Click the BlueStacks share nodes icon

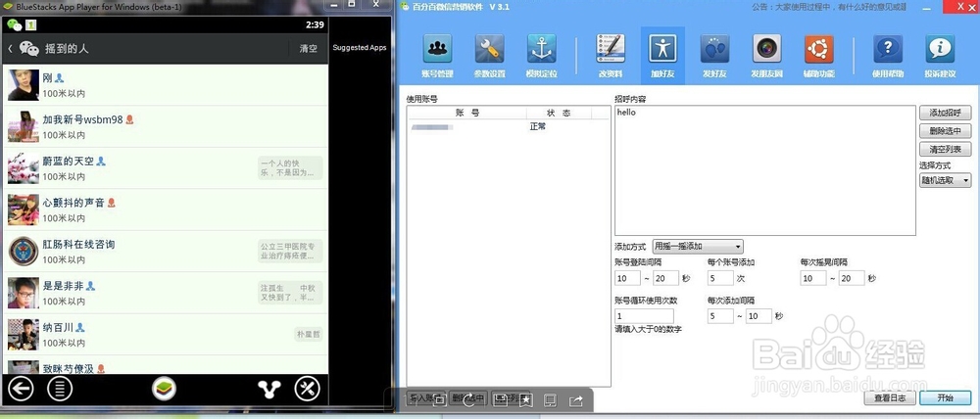(269, 389)
